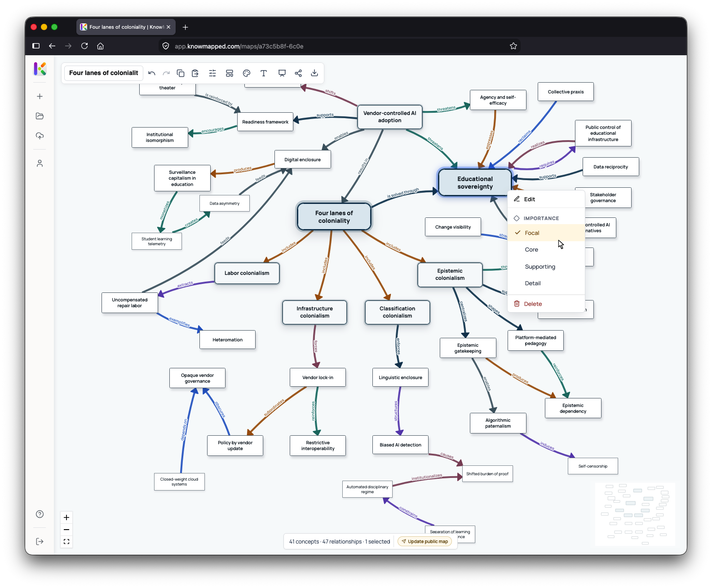Click the Update public map button
Image resolution: width=712 pixels, height=588 pixels.
tap(425, 542)
